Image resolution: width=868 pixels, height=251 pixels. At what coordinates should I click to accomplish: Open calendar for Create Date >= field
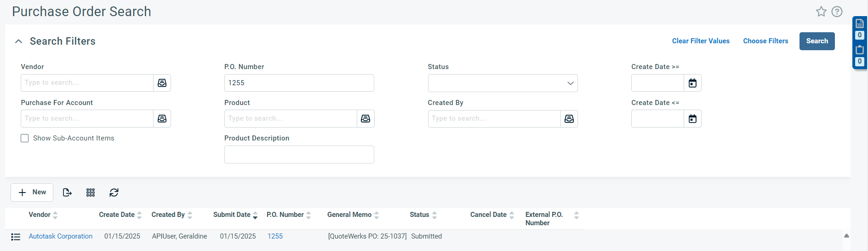[692, 83]
